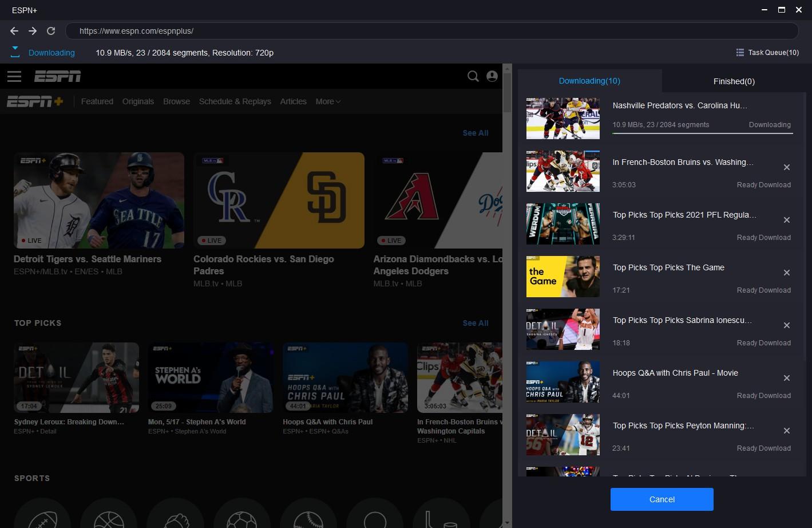
Task: Go back using the browser back arrow
Action: (14, 31)
